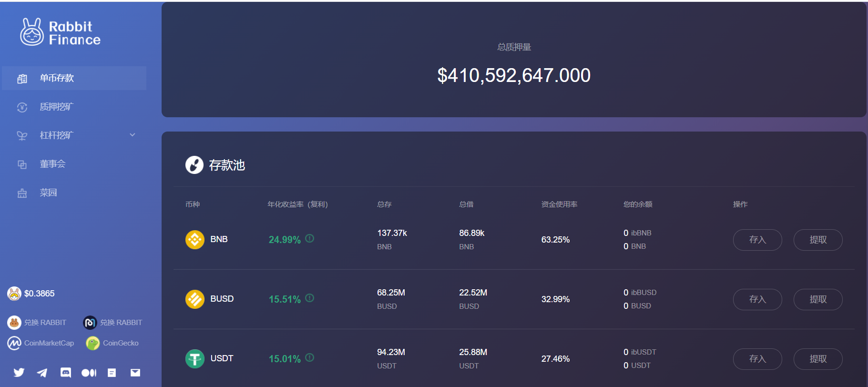This screenshot has width=868, height=387.
Task: Open the CoinGecko link
Action: pyautogui.click(x=121, y=343)
